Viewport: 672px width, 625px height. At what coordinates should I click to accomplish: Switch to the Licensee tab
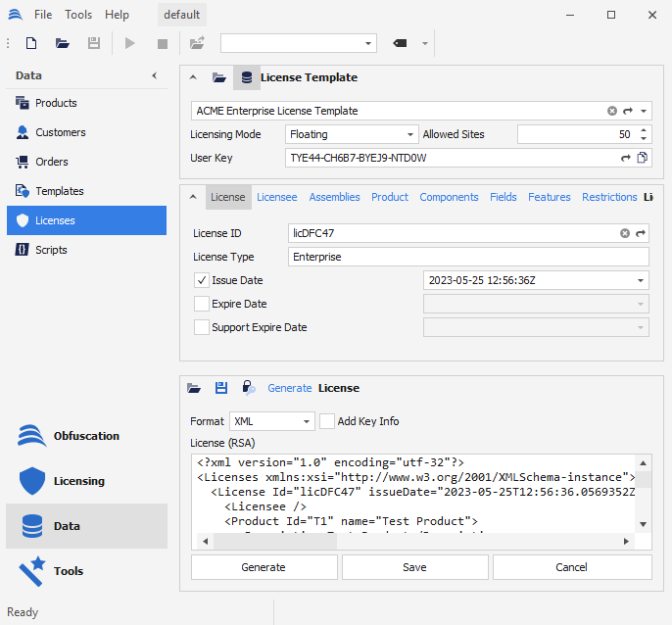[x=276, y=197]
